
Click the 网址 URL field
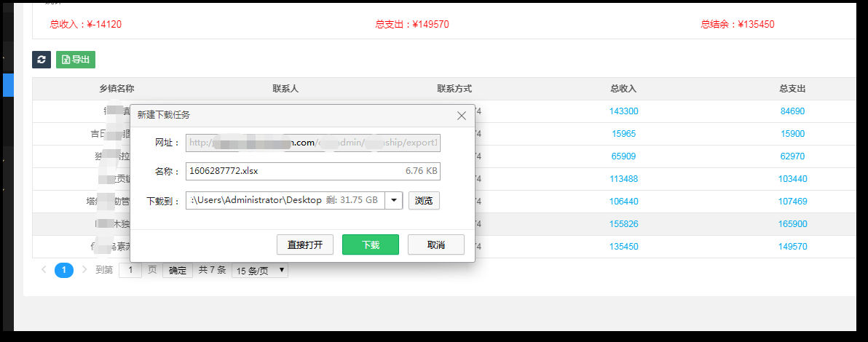pos(313,143)
